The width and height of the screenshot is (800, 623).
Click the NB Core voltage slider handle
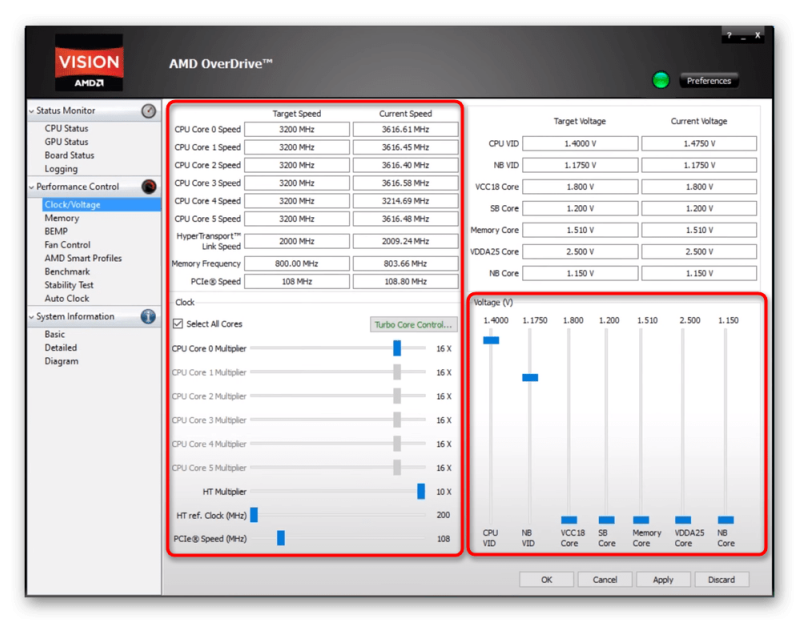(x=726, y=520)
